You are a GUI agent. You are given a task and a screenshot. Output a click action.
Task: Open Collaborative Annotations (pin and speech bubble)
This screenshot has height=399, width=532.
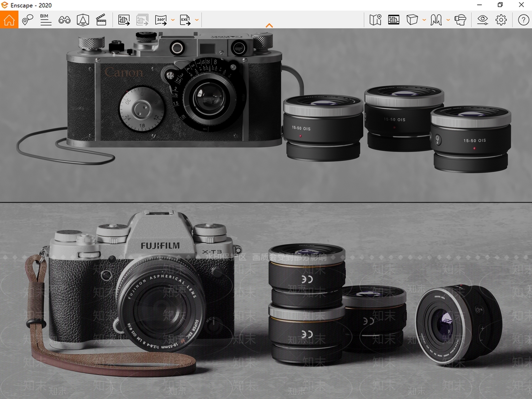pos(28,20)
